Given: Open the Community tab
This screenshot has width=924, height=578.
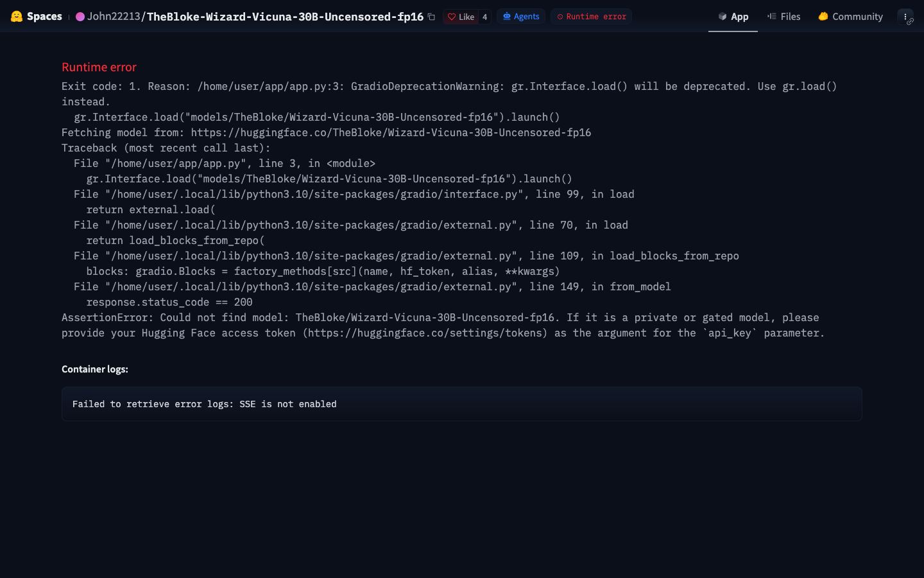Looking at the screenshot, I should [x=850, y=17].
